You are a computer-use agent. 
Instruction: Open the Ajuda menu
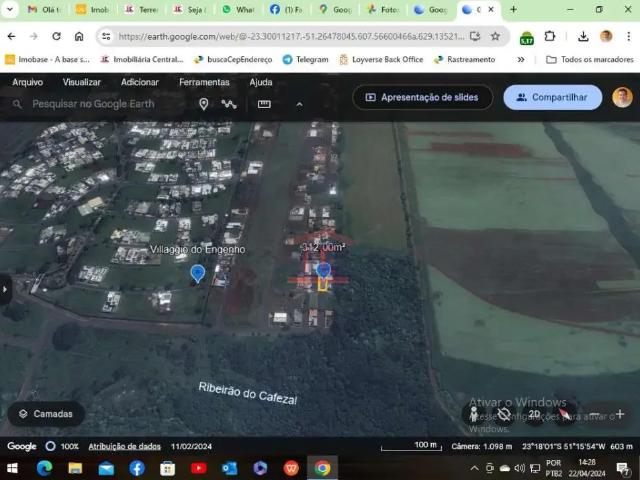261,82
